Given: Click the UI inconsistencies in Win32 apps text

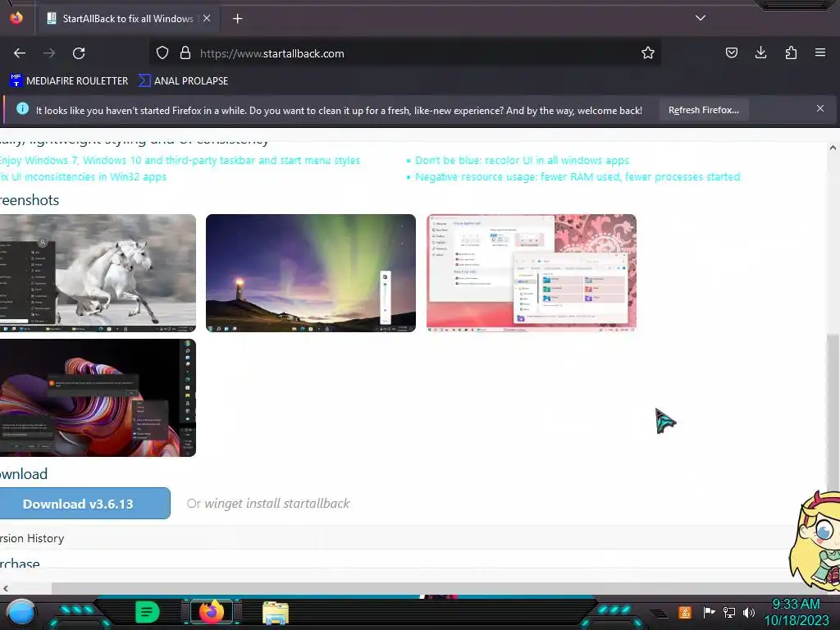Looking at the screenshot, I should 83,177.
